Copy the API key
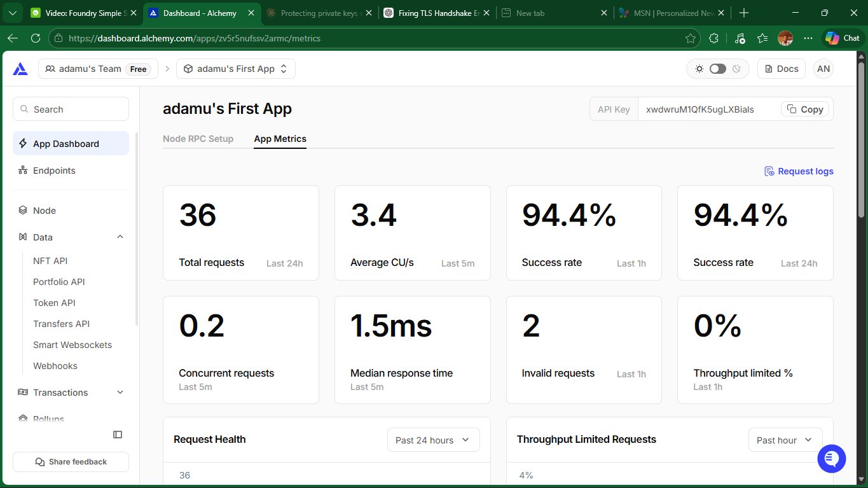Screen dimensions: 868x488 (805, 109)
